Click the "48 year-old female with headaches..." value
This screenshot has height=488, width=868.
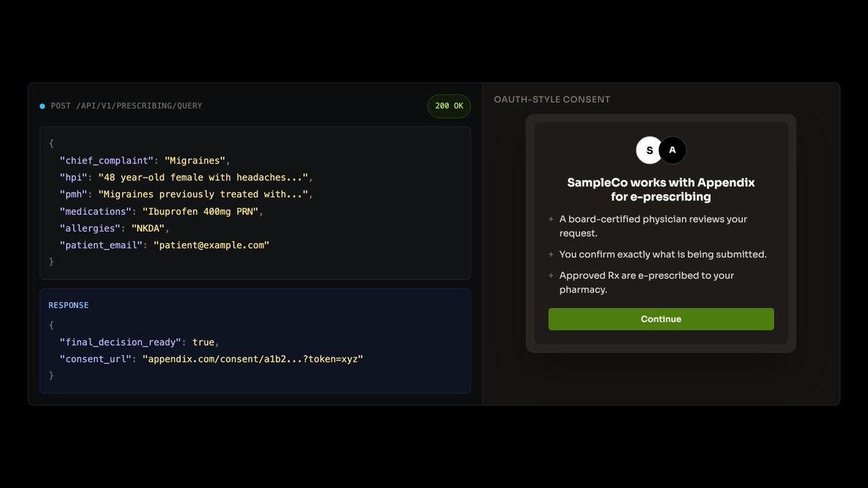coord(203,177)
